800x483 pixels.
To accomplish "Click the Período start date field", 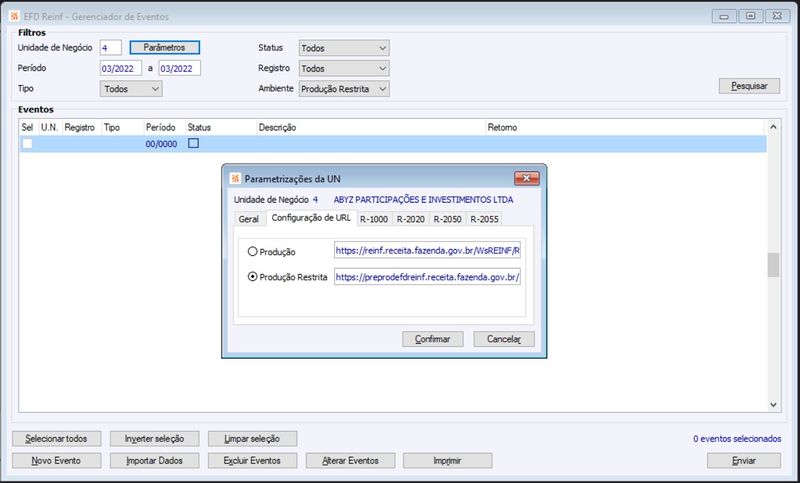I will [x=121, y=68].
